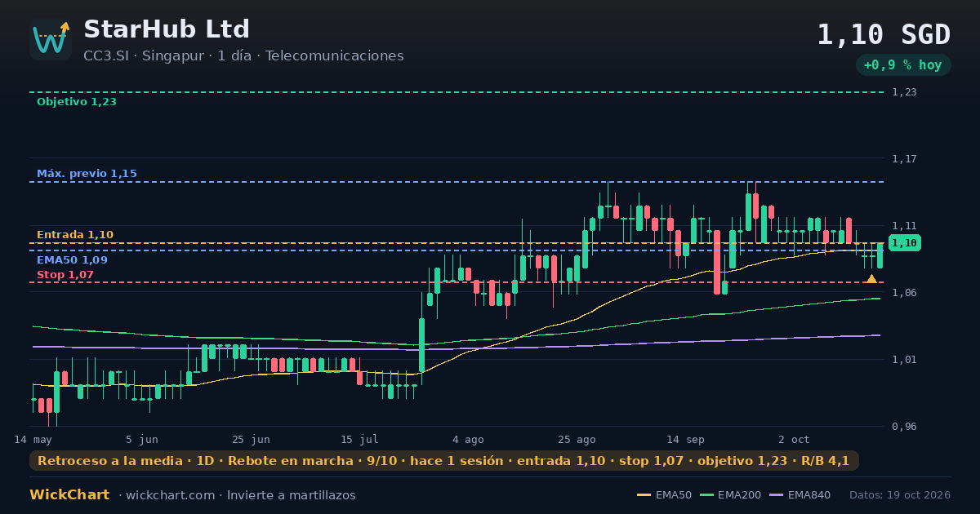Select the CC3.SI ticker subtitle line
Viewport: 980px width, 514px height.
[x=243, y=55]
